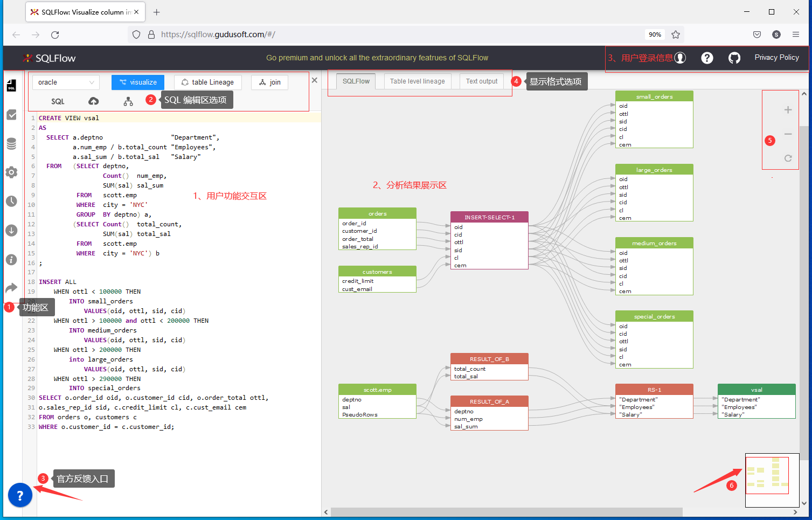Zoom in the diagram with plus icon

point(788,110)
